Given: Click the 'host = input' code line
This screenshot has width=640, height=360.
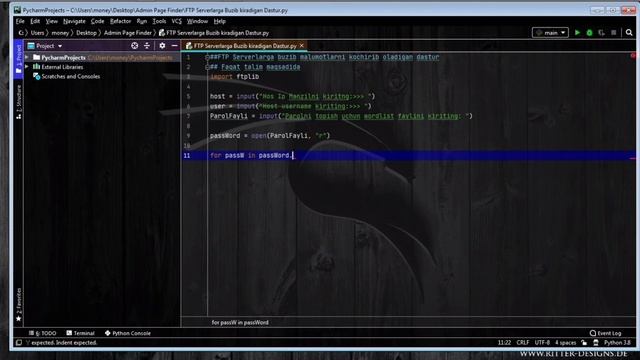Looking at the screenshot, I should (292, 96).
